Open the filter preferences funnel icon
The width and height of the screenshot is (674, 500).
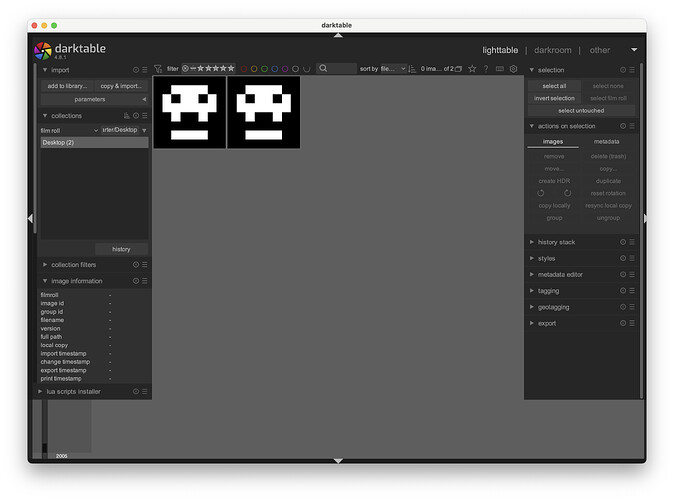point(158,69)
